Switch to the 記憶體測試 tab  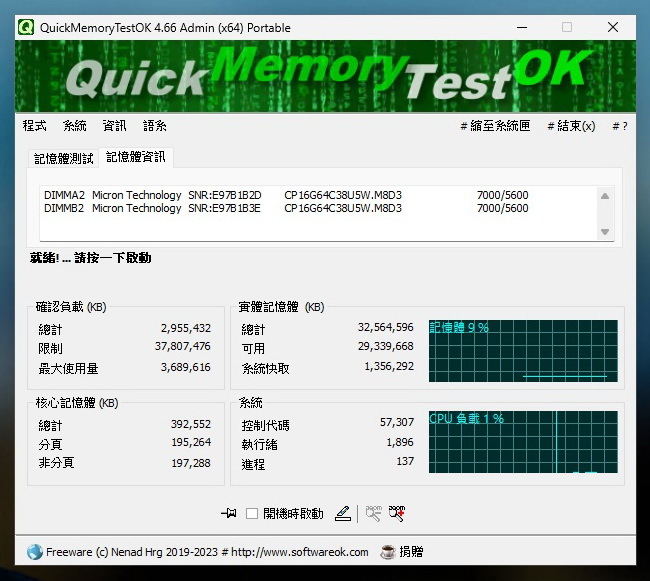(63, 158)
